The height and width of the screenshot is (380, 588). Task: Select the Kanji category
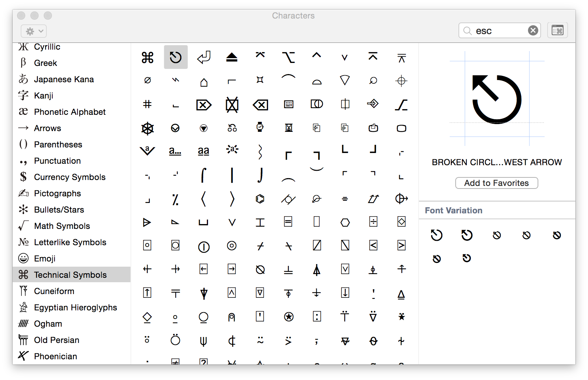pos(72,96)
